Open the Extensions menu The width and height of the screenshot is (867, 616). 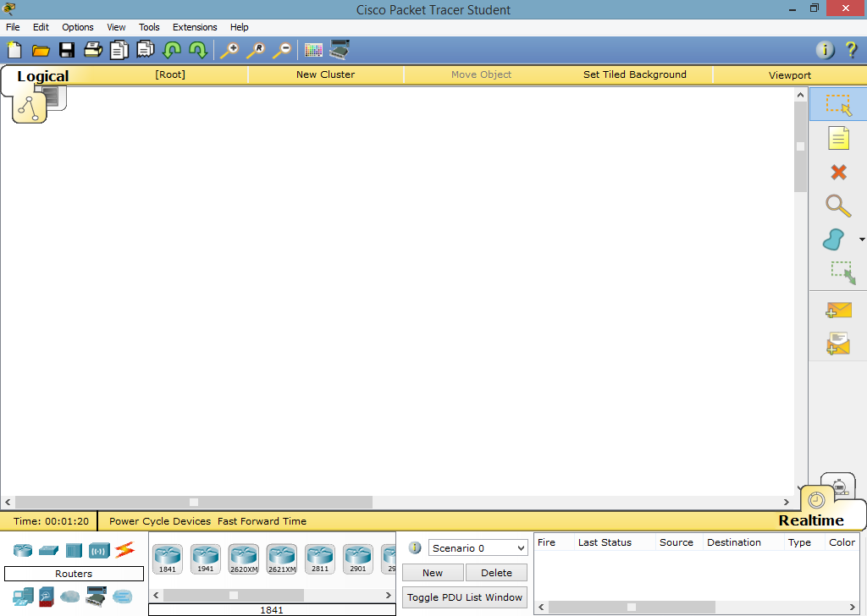pyautogui.click(x=194, y=26)
